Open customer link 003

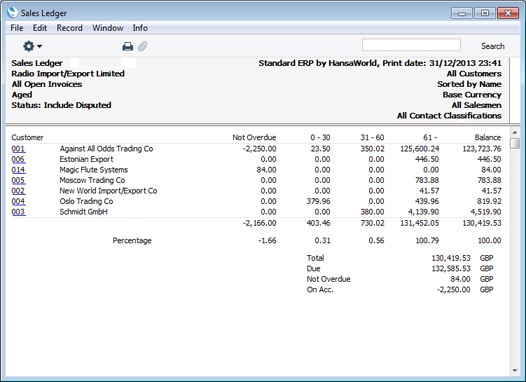[18, 212]
